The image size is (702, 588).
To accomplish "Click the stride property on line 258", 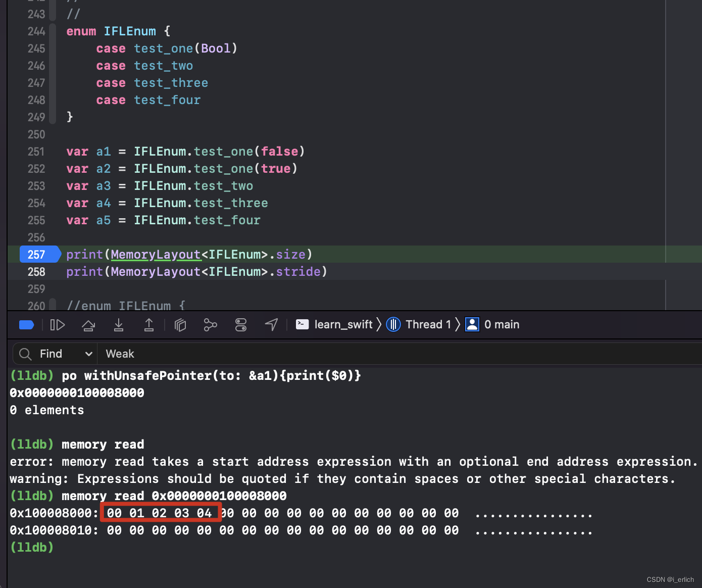I will pos(298,272).
